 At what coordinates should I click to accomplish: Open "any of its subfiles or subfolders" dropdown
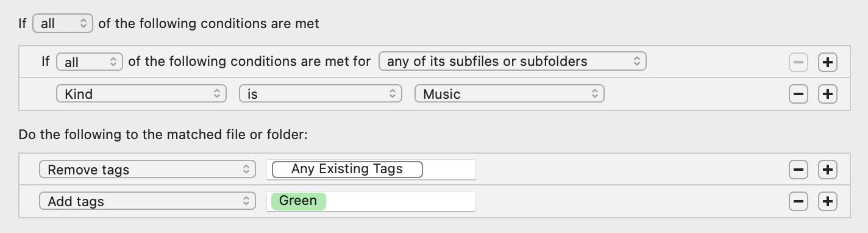[512, 62]
